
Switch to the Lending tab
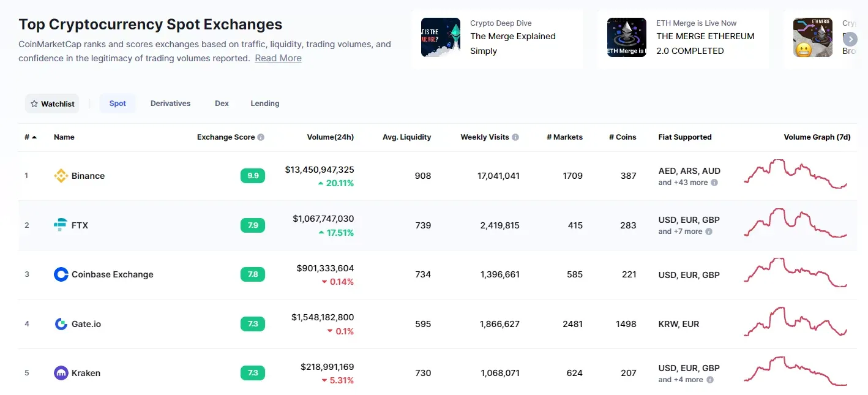(x=265, y=103)
